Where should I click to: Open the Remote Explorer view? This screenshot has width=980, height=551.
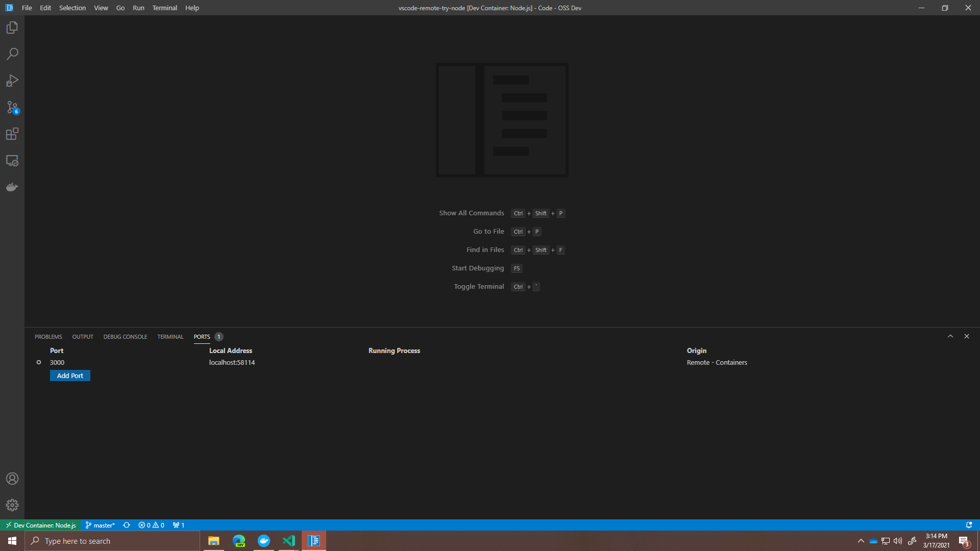[12, 160]
